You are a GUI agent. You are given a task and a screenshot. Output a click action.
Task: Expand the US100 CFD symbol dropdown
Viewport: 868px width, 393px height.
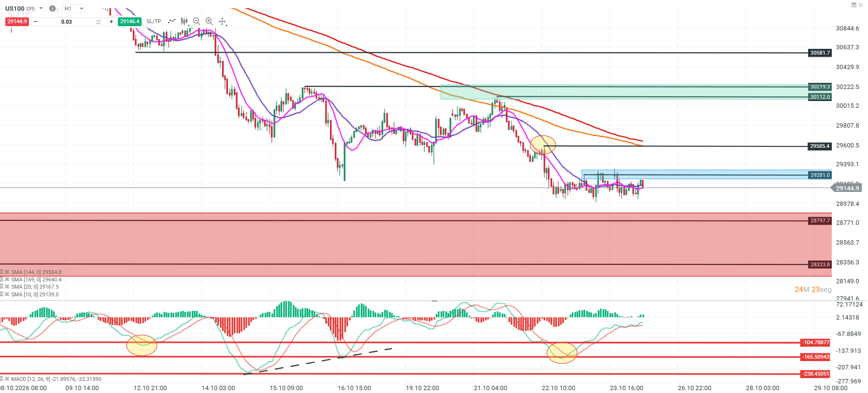pos(41,8)
